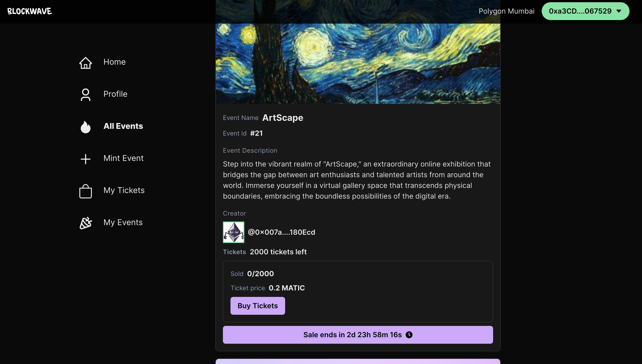The width and height of the screenshot is (642, 364).
Task: Go to Home menu label
Action: click(x=115, y=62)
